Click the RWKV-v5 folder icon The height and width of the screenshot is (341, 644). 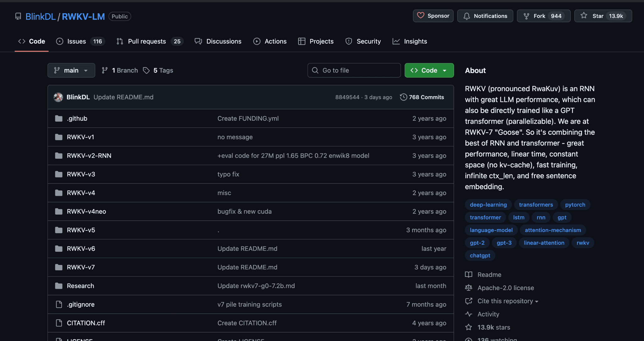click(59, 230)
